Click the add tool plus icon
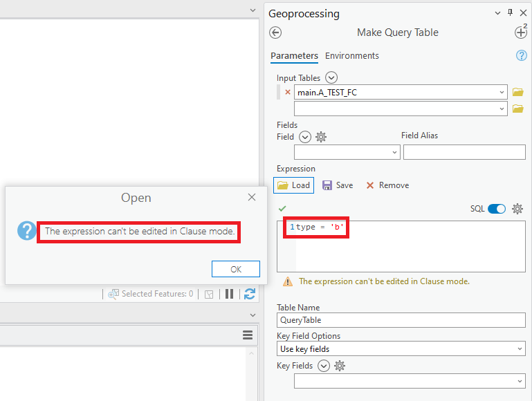The height and width of the screenshot is (401, 532). click(x=520, y=32)
